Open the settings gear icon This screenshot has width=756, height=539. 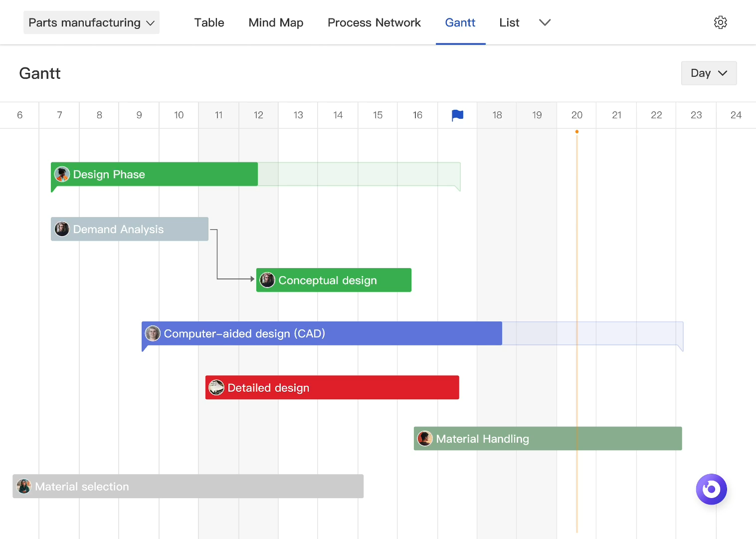720,22
